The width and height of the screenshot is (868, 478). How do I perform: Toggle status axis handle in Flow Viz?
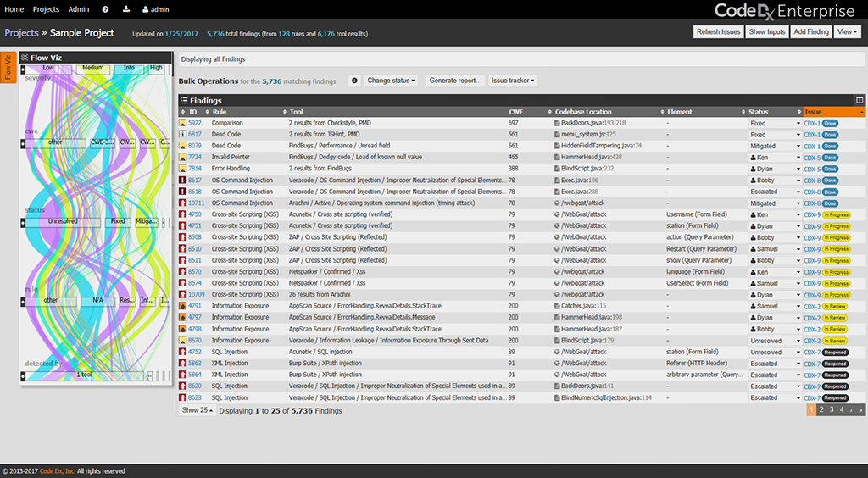[x=23, y=223]
